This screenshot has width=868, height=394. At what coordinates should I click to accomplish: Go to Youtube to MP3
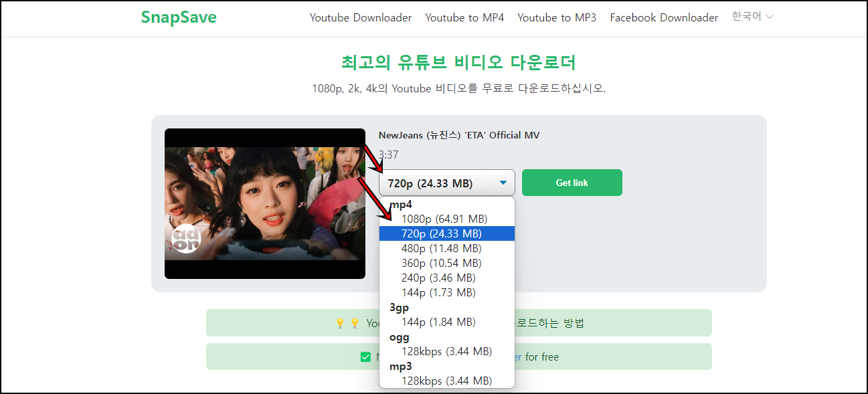point(557,17)
